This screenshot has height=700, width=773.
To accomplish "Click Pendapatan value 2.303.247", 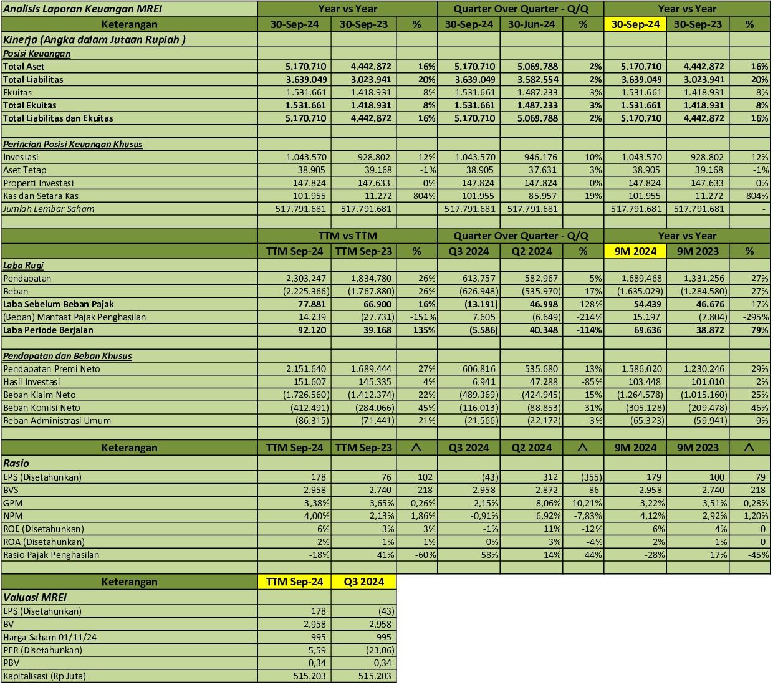I will pos(306,278).
